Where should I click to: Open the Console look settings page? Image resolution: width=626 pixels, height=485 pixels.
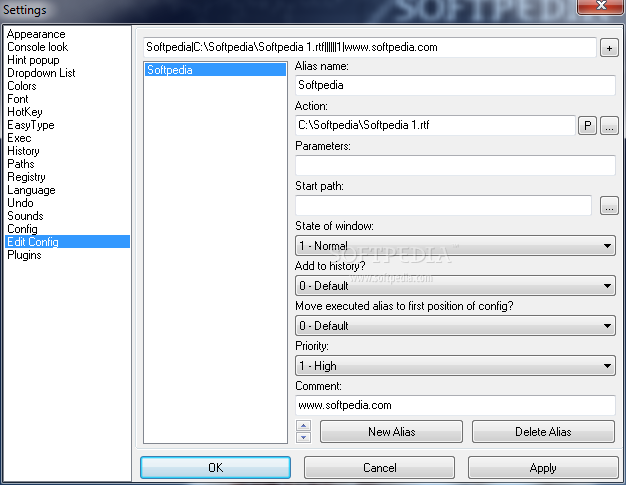(67, 47)
